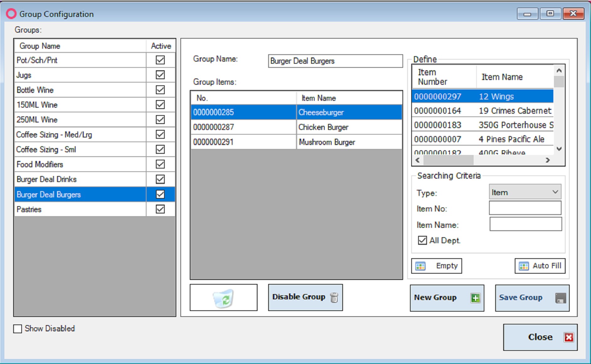Click the green plus icon on New Group
Screen dimensions: 591x364
pyautogui.click(x=475, y=298)
